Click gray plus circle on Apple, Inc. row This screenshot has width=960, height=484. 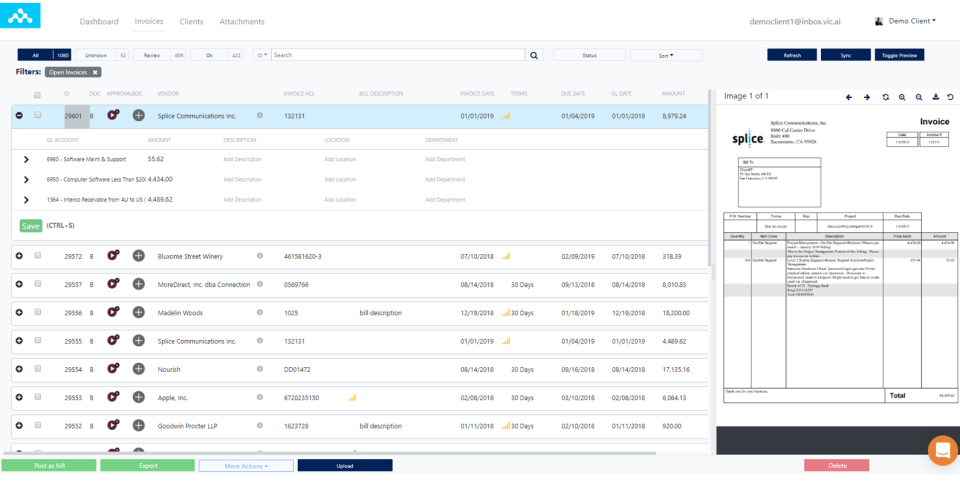[x=139, y=397]
